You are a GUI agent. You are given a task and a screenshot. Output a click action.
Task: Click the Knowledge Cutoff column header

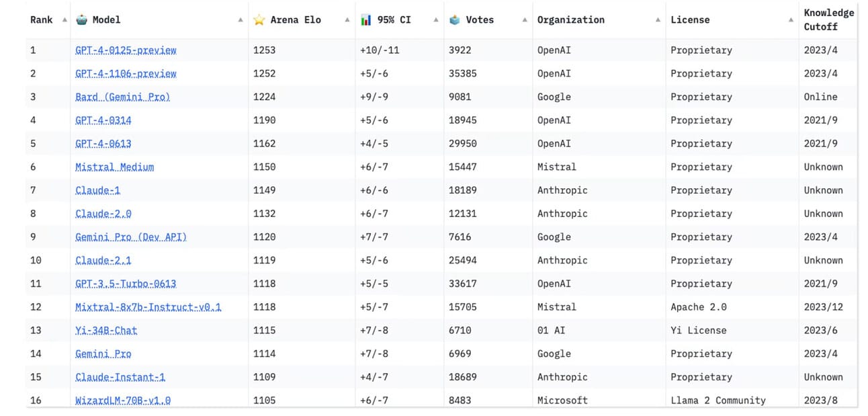tap(828, 19)
